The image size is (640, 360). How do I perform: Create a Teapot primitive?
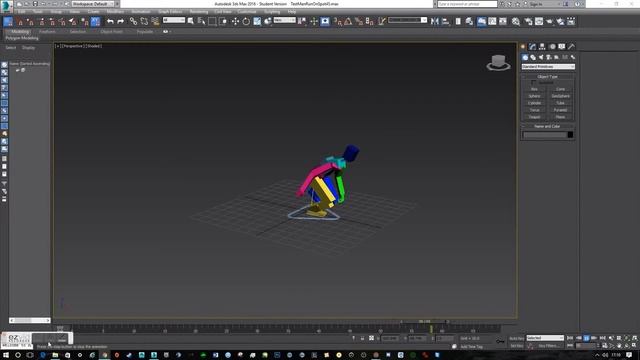pos(535,117)
